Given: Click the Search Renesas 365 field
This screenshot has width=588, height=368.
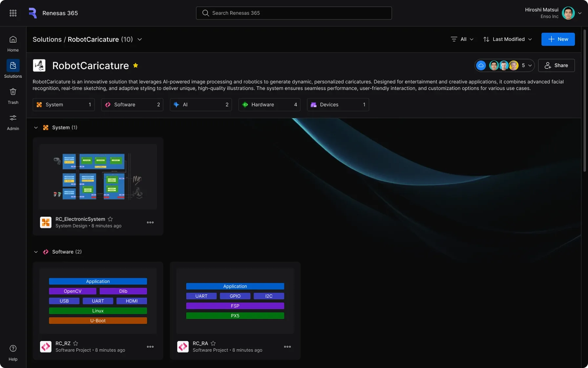Looking at the screenshot, I should [x=294, y=13].
